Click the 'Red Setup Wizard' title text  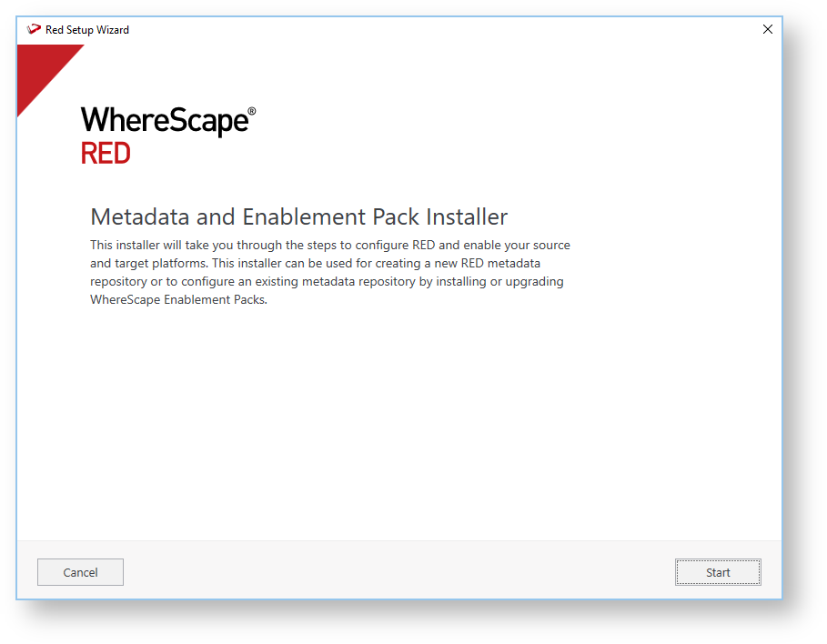pos(87,29)
